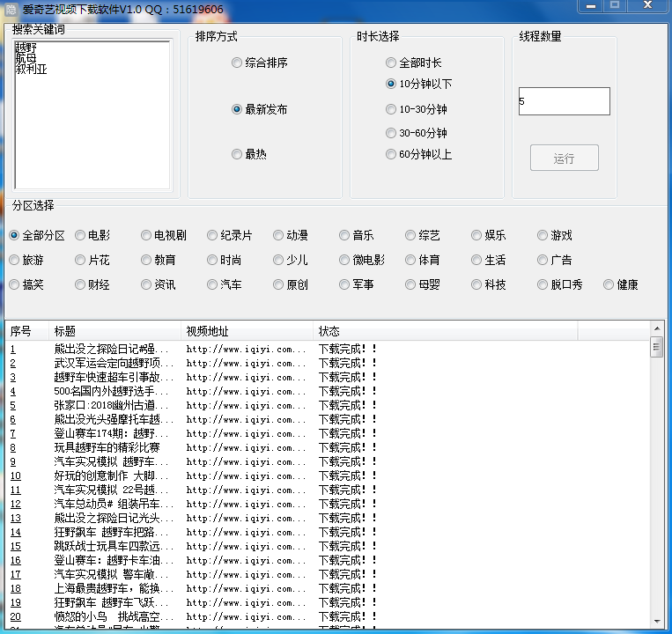Pick 军事 category
672x634 pixels.
pyautogui.click(x=357, y=284)
